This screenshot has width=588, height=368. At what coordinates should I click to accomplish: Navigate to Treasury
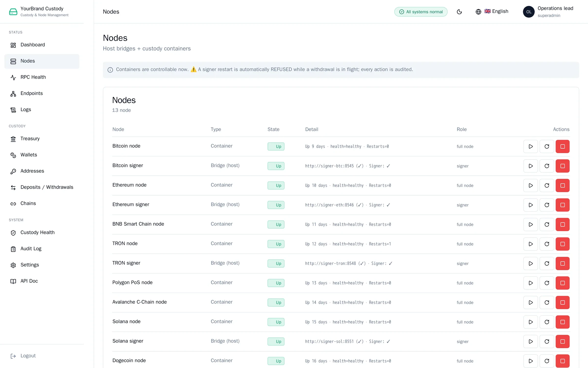[42, 139]
